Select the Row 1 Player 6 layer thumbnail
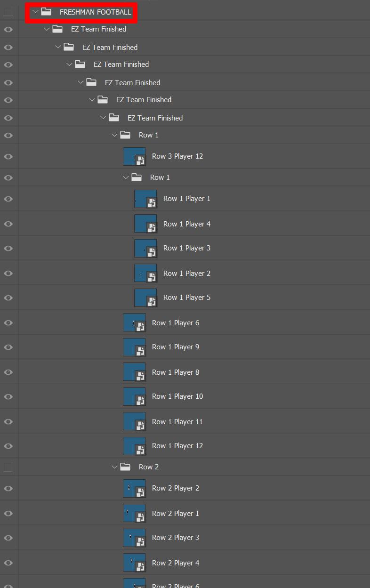370x588 pixels. tap(134, 323)
